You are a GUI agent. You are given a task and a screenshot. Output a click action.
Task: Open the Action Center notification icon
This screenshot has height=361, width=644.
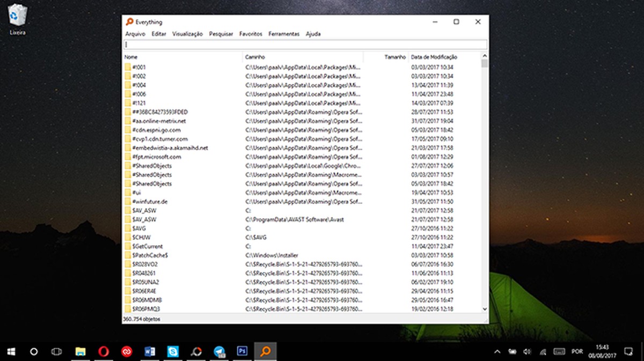pyautogui.click(x=628, y=351)
